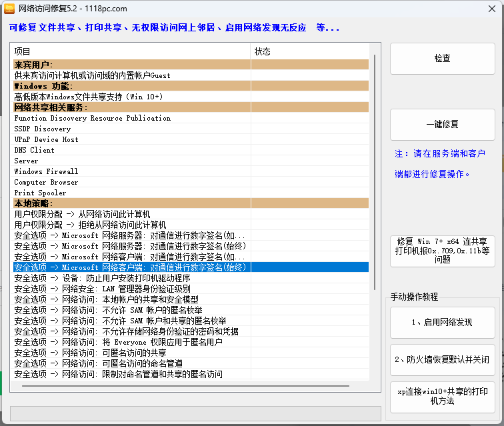Select Microsoft 网络服务器 数字签名(始终) row
This screenshot has width=504, height=426.
click(x=191, y=246)
